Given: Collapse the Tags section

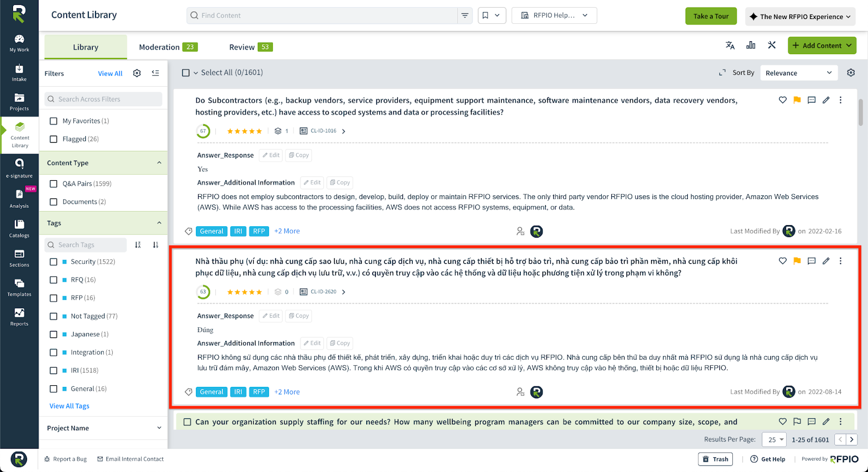Looking at the screenshot, I should pyautogui.click(x=159, y=223).
